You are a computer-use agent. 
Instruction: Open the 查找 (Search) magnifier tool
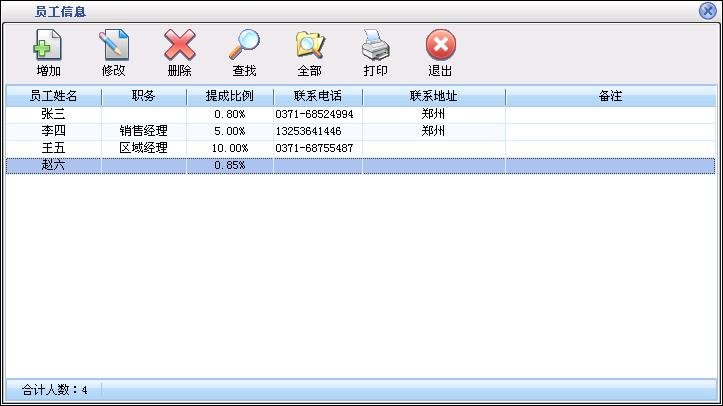[x=244, y=47]
